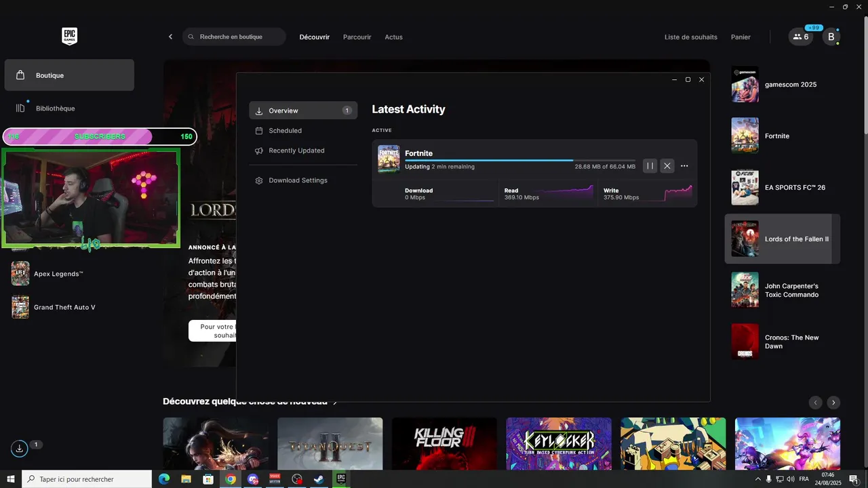Open Liste de souhaits
The width and height of the screenshot is (868, 488).
coord(690,37)
